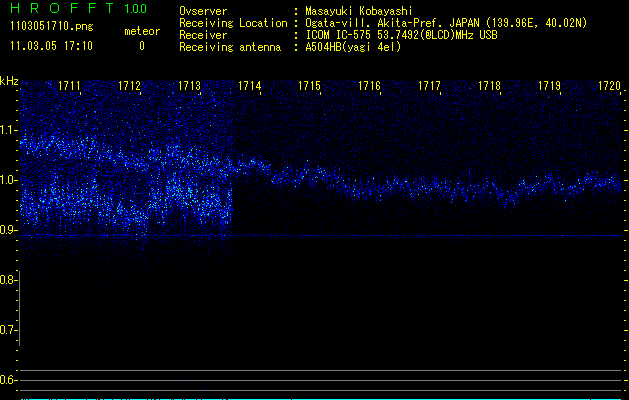The height and width of the screenshot is (400, 629).
Task: Click the 11.03.05 17:10 timestamp
Action: [x=50, y=46]
